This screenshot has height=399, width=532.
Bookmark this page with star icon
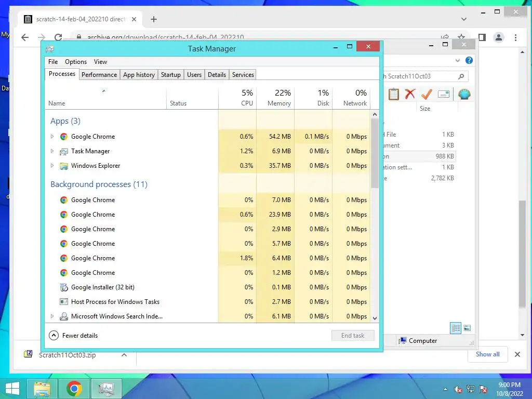[x=461, y=37]
